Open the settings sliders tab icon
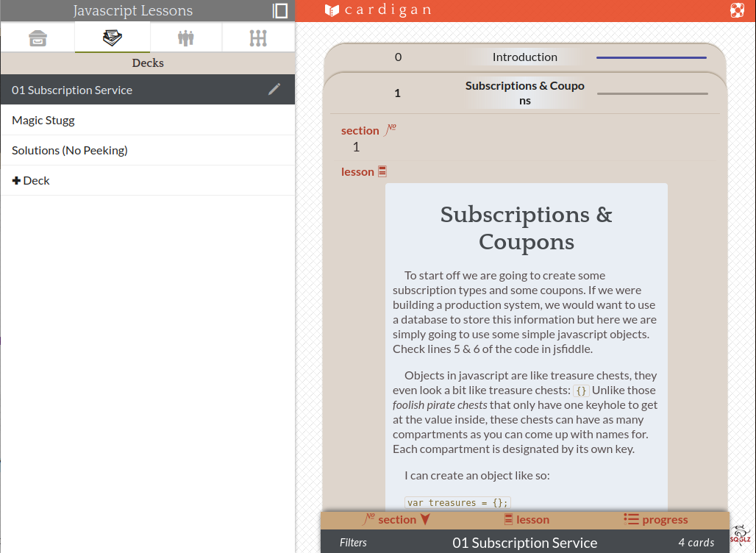 (x=258, y=38)
